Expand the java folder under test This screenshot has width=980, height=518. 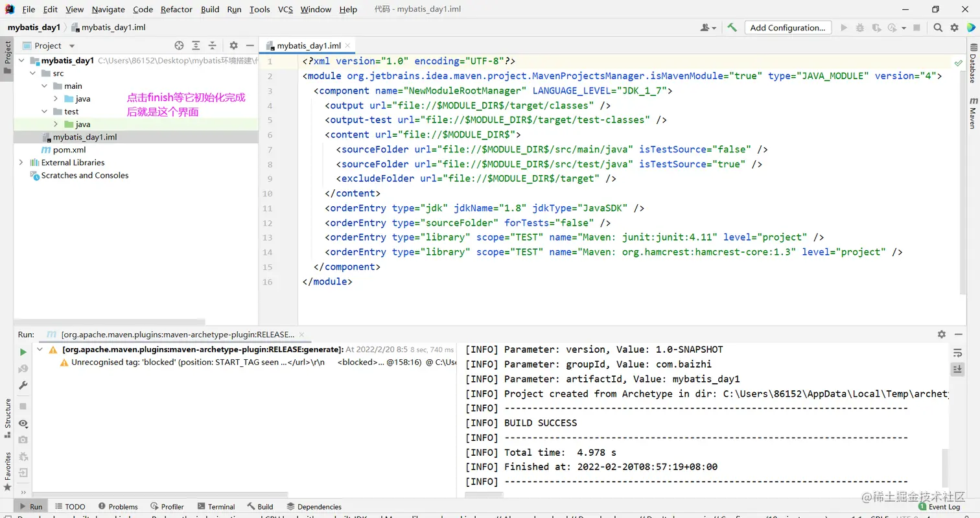pos(56,124)
